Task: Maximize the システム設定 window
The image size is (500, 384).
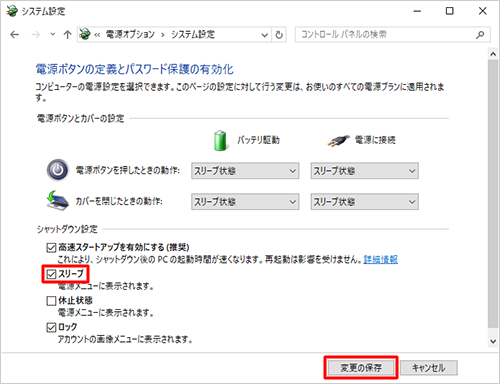Action: tap(450, 11)
